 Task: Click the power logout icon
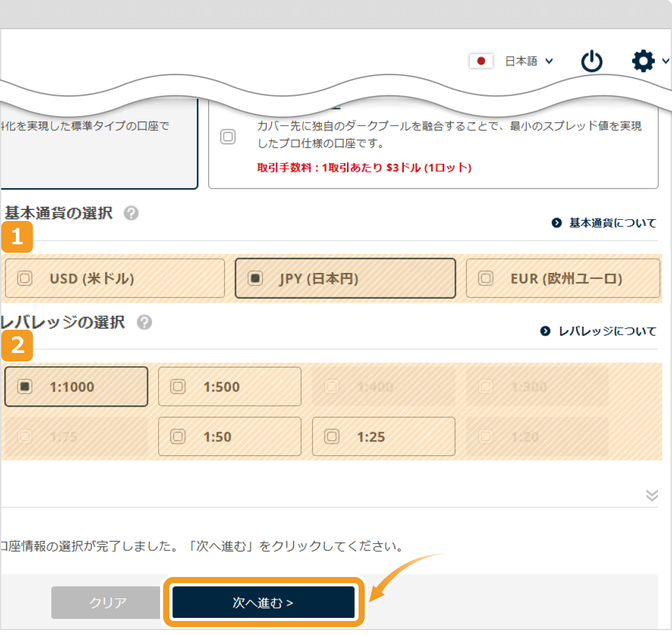[592, 61]
